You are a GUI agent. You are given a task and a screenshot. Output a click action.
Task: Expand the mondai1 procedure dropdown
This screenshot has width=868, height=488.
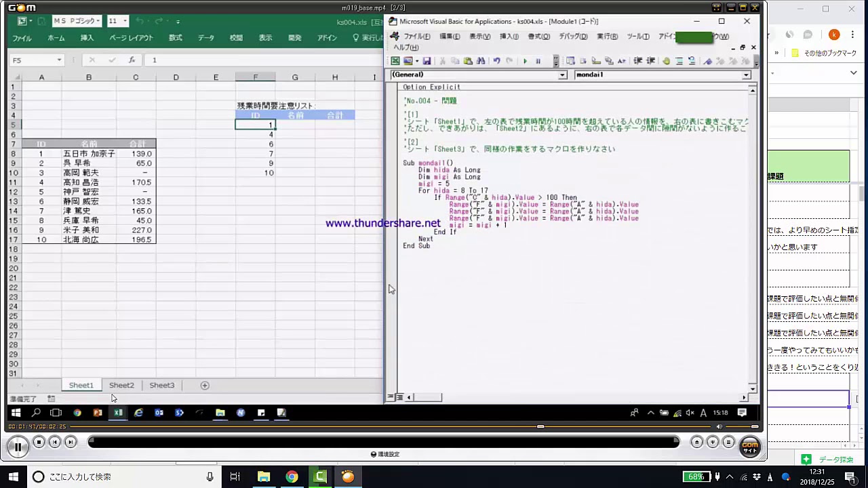[x=746, y=75]
